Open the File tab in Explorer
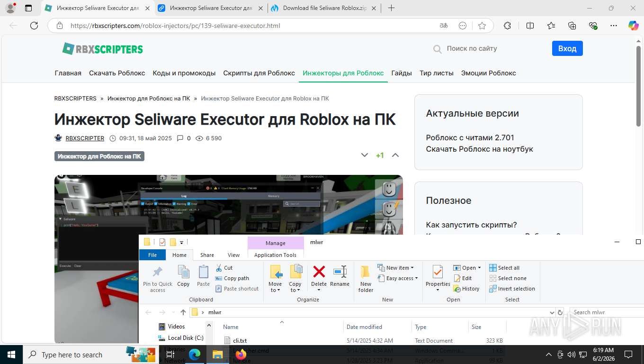644x364 pixels. tap(152, 255)
